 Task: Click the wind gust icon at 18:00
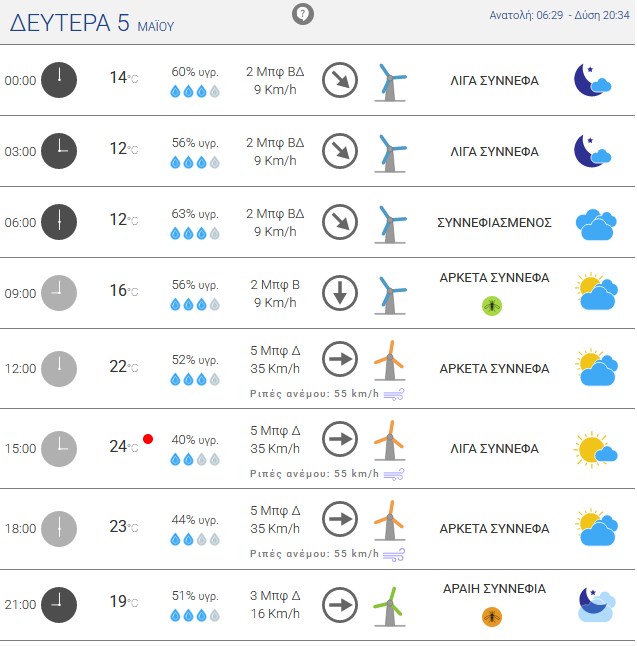coord(394,555)
